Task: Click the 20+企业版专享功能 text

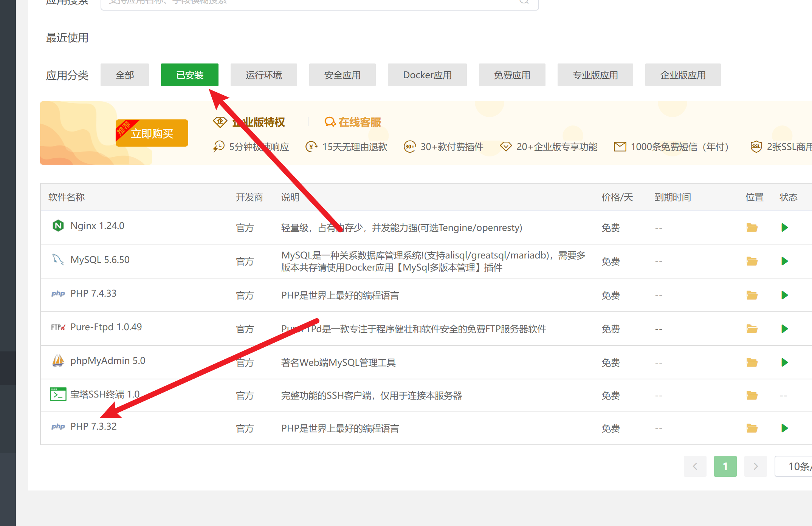Action: pyautogui.click(x=557, y=147)
